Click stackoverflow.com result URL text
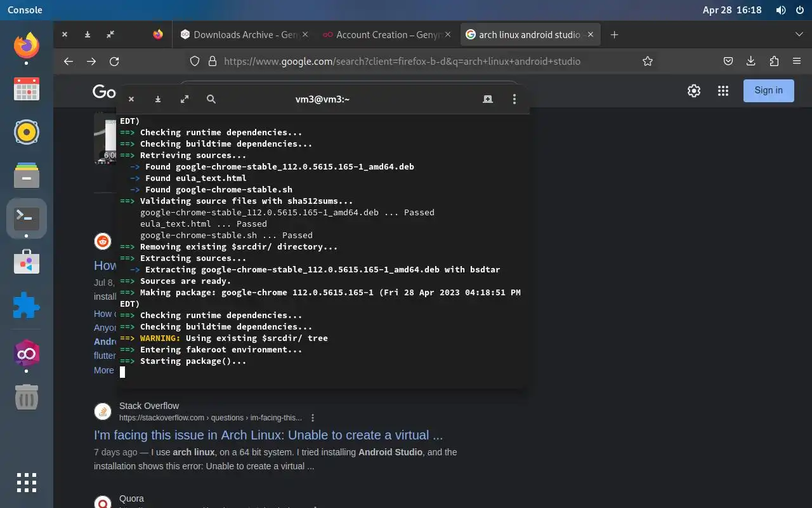Viewport: 812px width, 508px height. 211,418
